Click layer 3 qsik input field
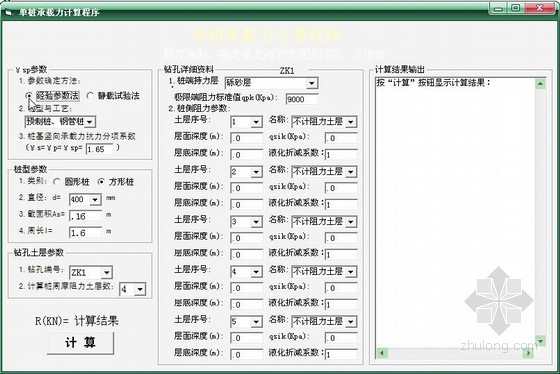This screenshot has height=374, width=560. [341, 238]
